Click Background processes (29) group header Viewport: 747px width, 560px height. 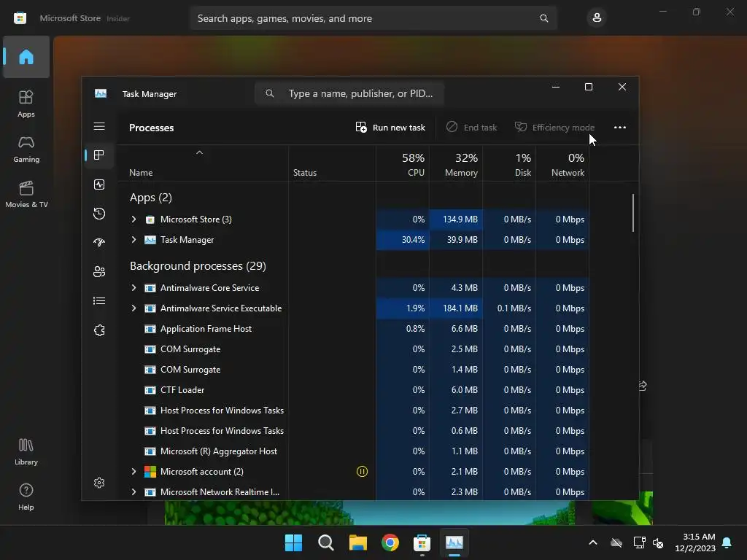[198, 265]
